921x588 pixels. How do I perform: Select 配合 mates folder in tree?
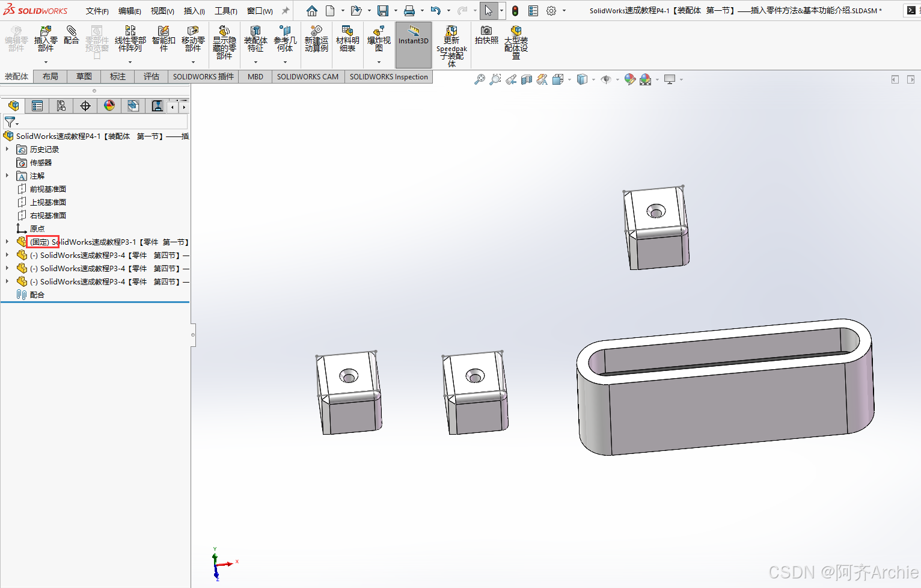point(37,295)
